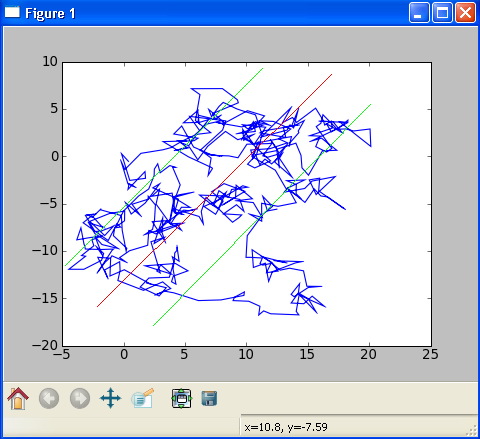Open the Figure 1 window system menu icon
The width and height of the screenshot is (480, 439).
12,13
